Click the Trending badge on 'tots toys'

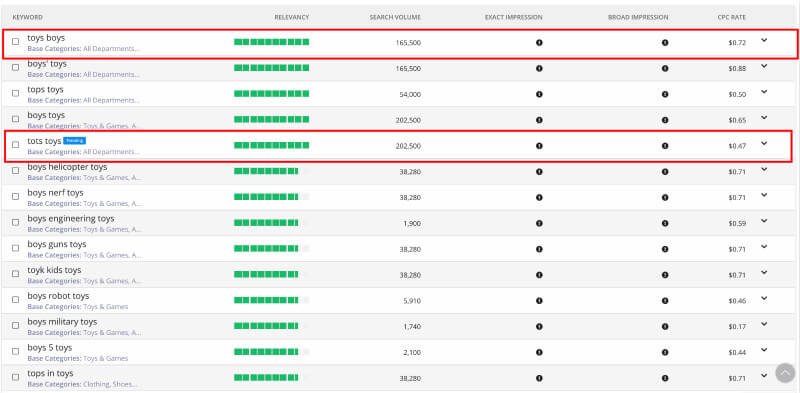74,141
